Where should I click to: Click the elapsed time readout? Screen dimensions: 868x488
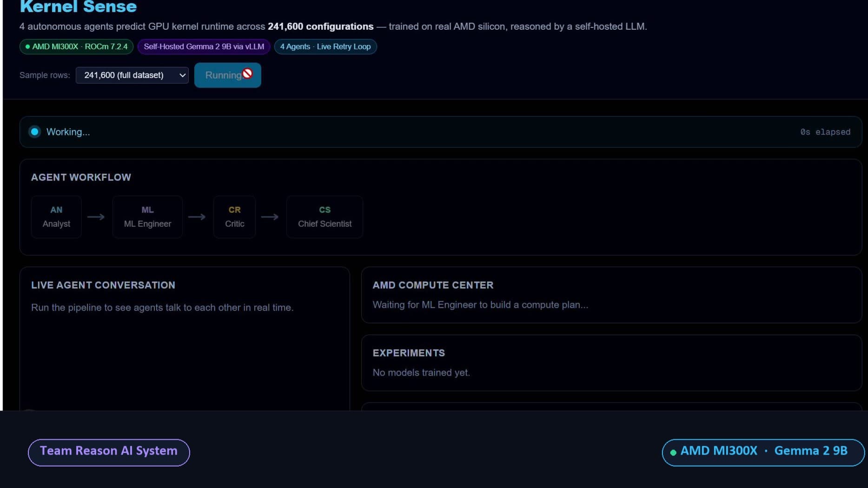[825, 132]
